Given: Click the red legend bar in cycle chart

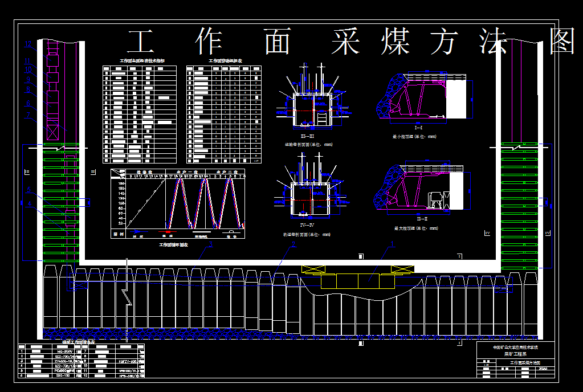Looking at the screenshot, I should click(x=167, y=231).
